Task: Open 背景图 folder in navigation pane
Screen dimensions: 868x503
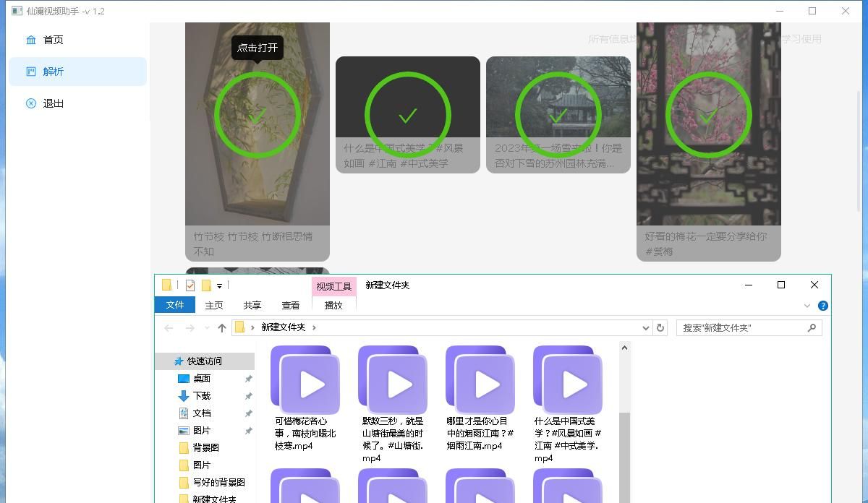Action: coord(205,447)
